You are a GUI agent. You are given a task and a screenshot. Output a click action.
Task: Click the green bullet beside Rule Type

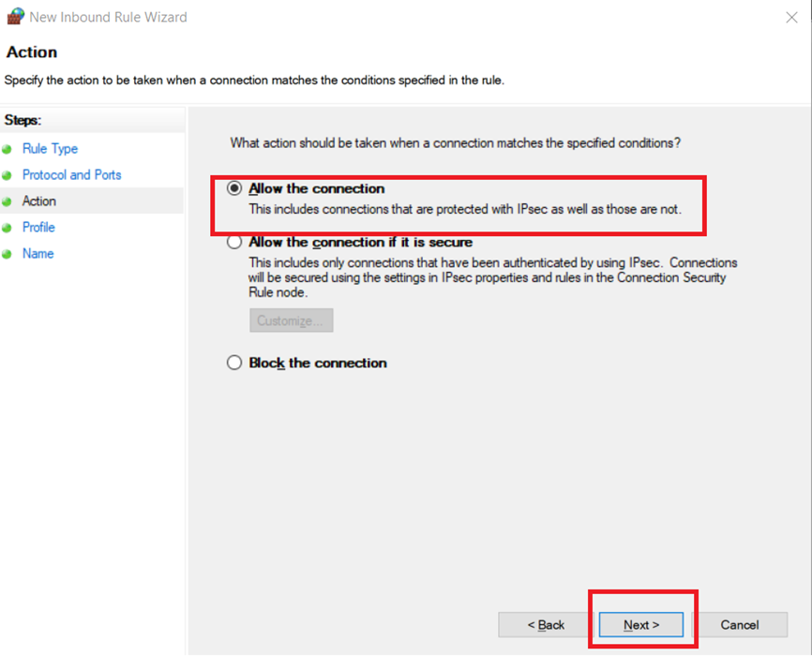click(x=7, y=150)
